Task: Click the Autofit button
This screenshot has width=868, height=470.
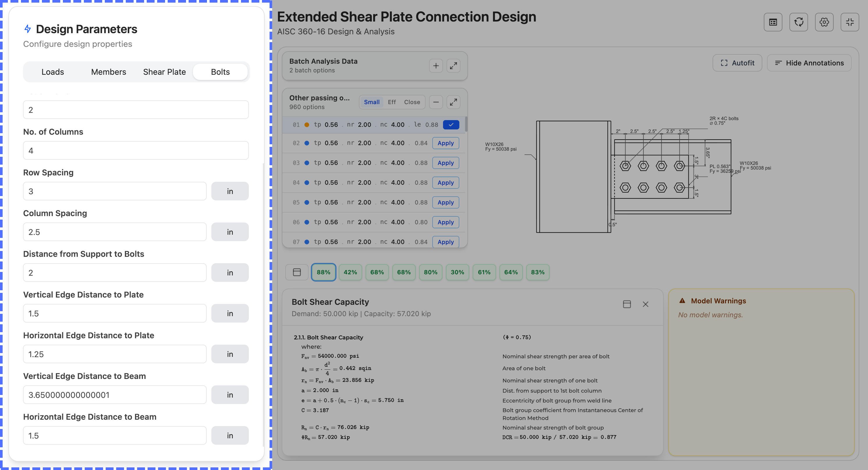Action: (737, 63)
